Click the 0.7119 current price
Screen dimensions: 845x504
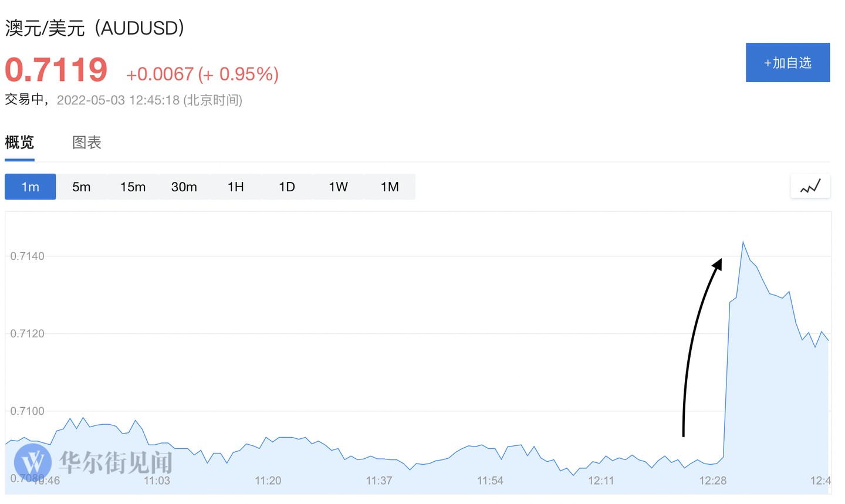point(56,70)
